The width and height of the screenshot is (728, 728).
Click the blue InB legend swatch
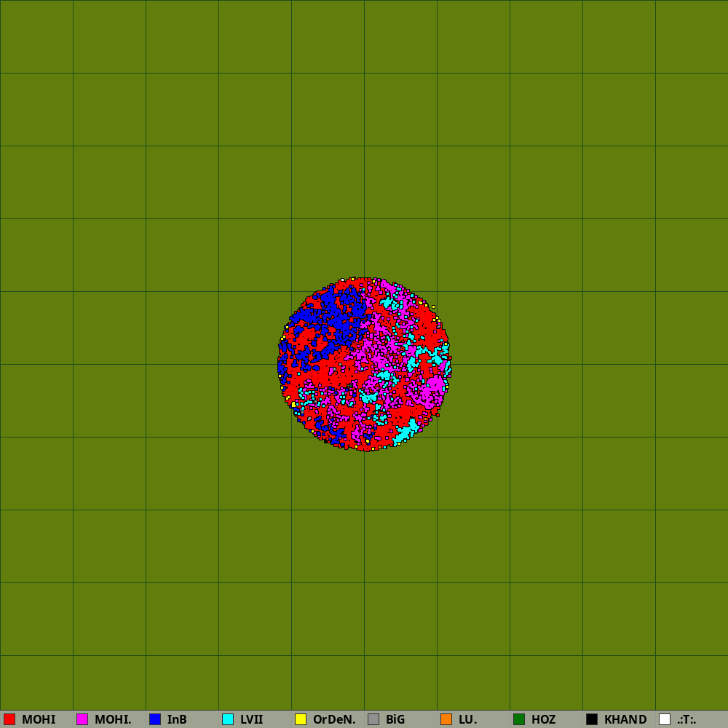click(155, 719)
